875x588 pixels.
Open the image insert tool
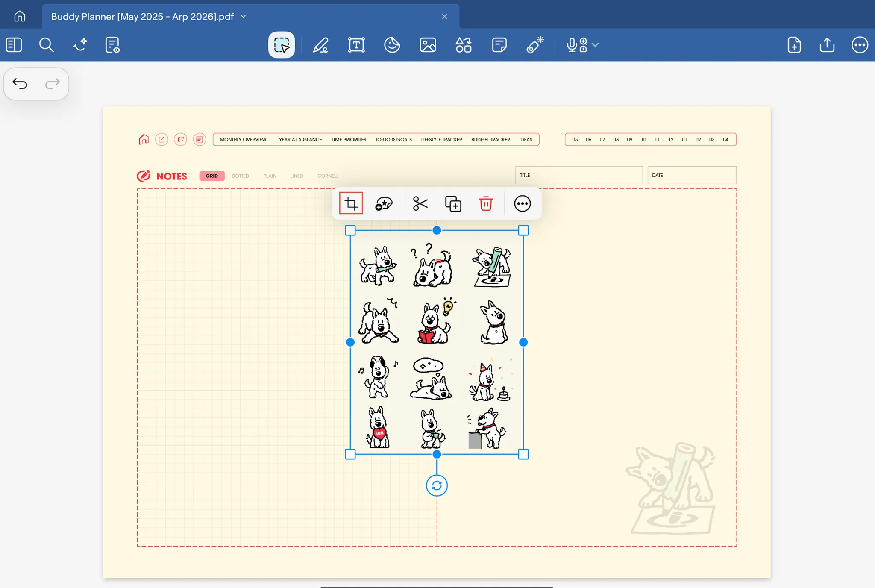tap(428, 45)
